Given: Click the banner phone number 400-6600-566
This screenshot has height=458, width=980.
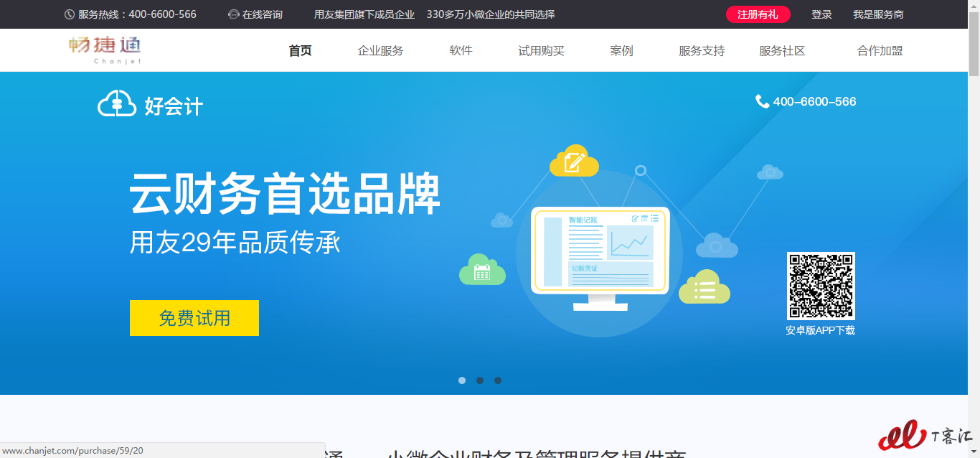Looking at the screenshot, I should (x=814, y=102).
